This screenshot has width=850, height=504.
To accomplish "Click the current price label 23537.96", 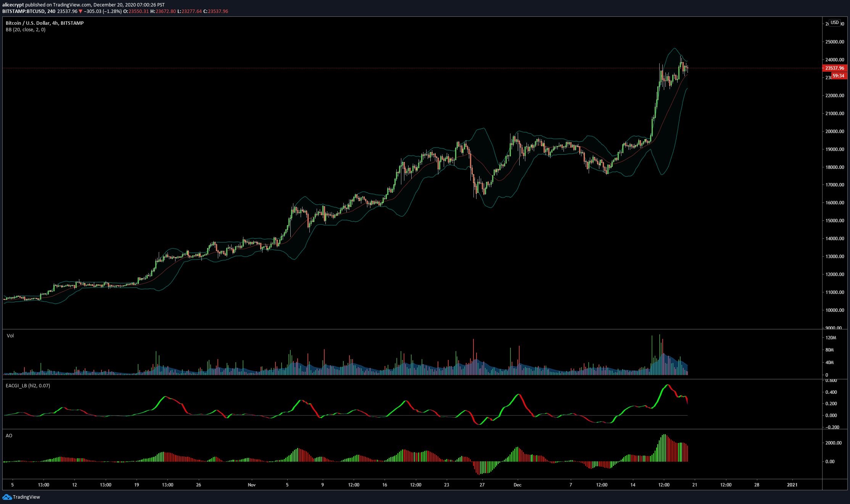I will pyautogui.click(x=834, y=68).
